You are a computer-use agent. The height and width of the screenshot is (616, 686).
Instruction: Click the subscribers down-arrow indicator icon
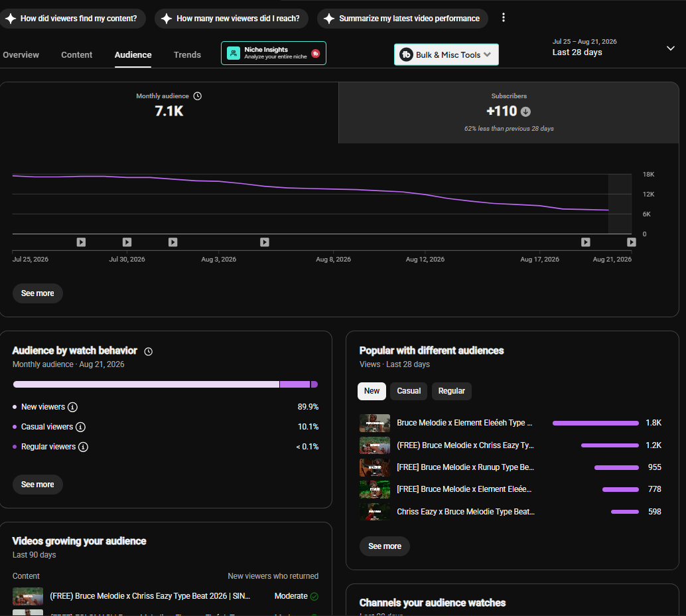[526, 112]
